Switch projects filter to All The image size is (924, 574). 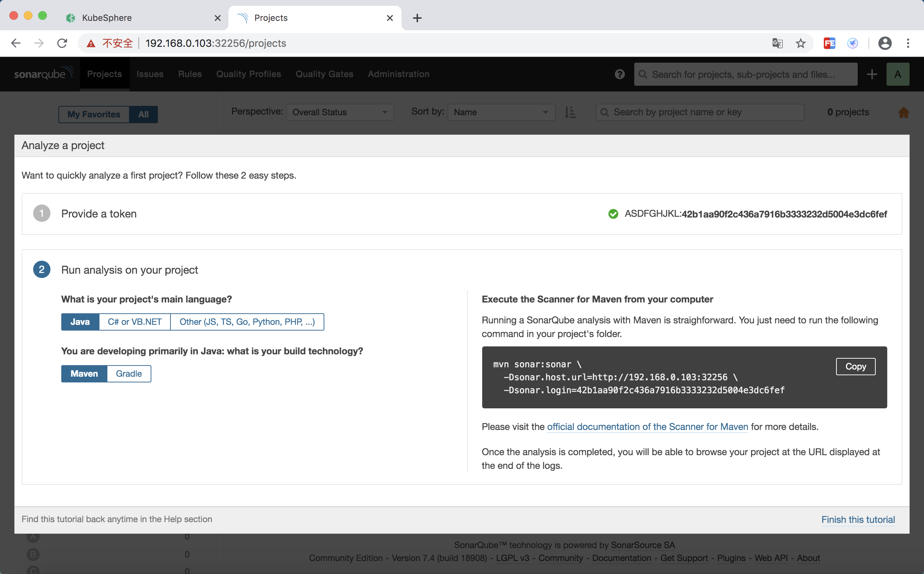[143, 114]
